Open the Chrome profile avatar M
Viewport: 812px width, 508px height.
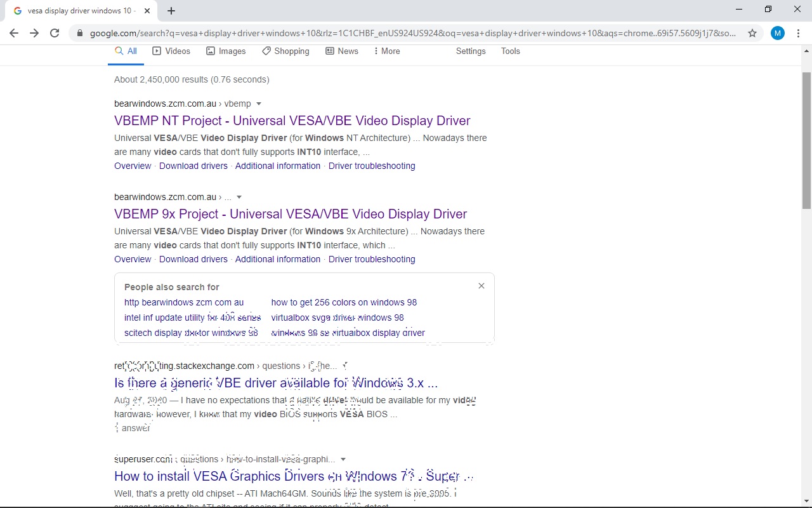point(778,33)
